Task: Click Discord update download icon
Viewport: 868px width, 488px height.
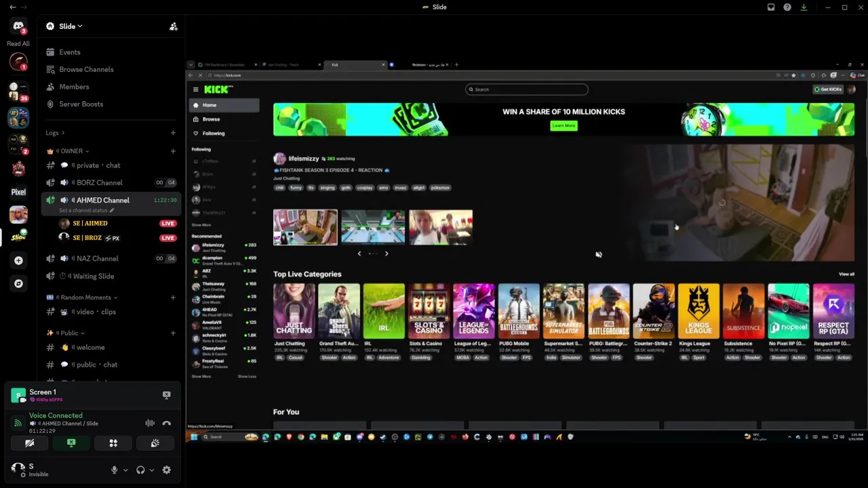Action: click(804, 7)
